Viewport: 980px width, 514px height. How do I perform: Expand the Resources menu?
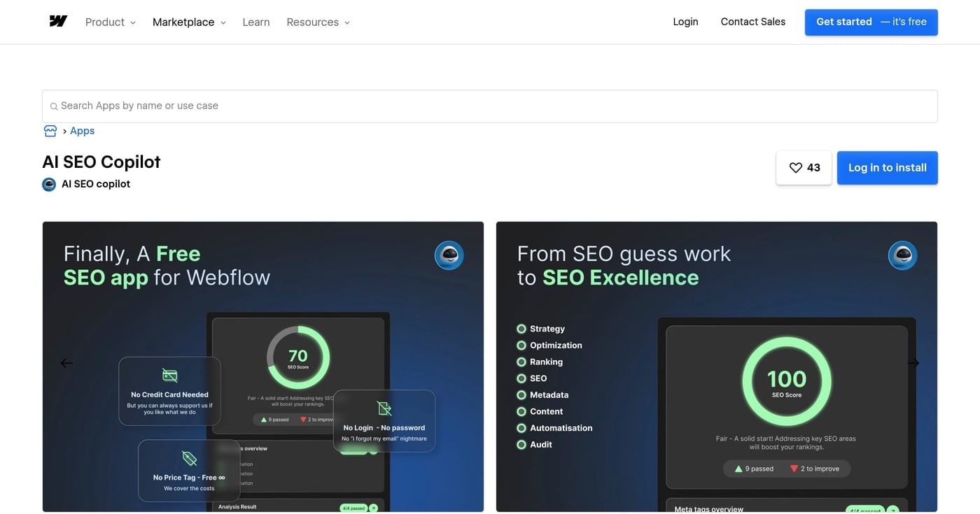tap(318, 22)
